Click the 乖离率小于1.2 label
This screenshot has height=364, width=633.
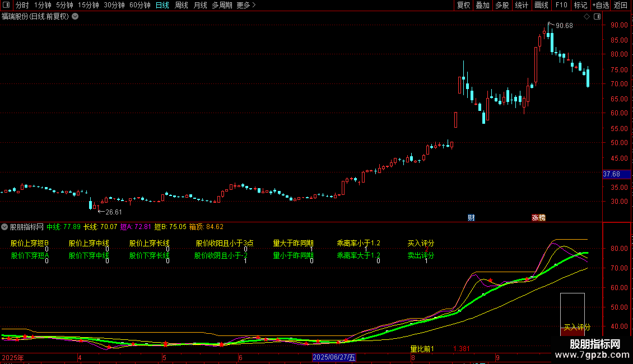click(359, 244)
